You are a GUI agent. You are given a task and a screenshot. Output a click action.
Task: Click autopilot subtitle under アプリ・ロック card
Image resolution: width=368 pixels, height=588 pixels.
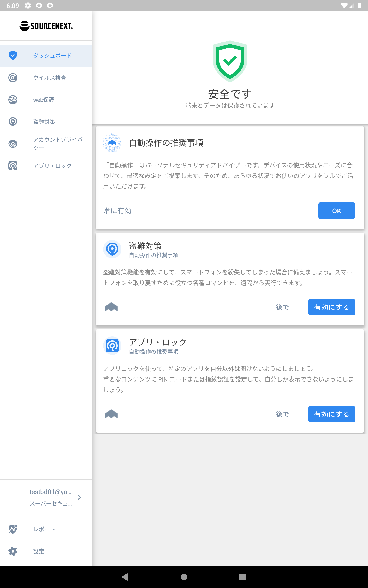pos(154,352)
